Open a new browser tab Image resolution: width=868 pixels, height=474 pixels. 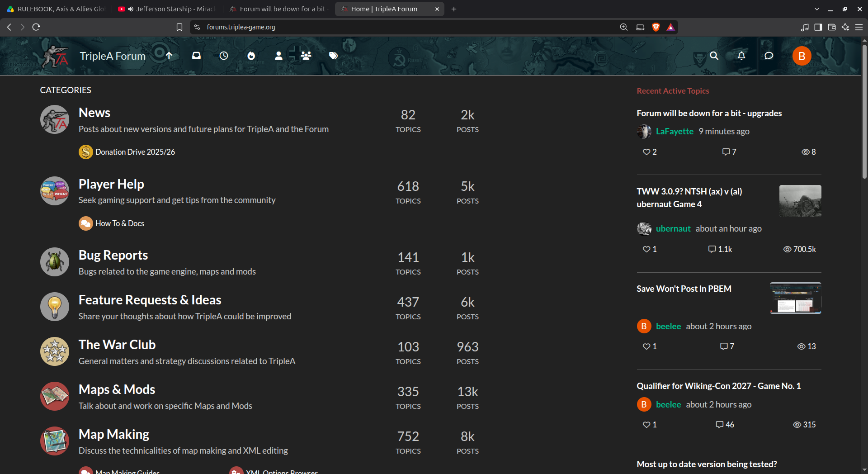pos(454,9)
